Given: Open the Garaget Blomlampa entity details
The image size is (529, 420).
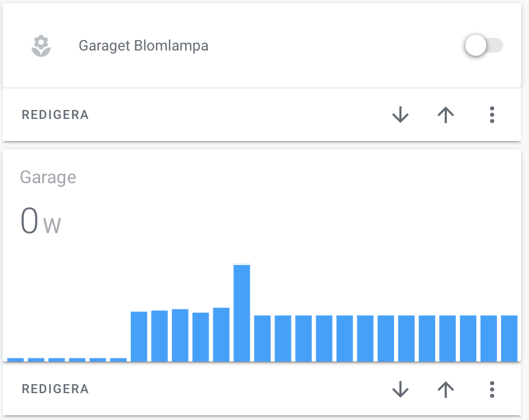Looking at the screenshot, I should pyautogui.click(x=143, y=46).
